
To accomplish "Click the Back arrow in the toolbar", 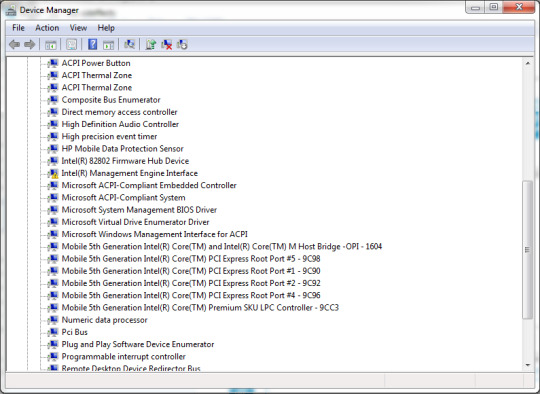I will [x=14, y=44].
